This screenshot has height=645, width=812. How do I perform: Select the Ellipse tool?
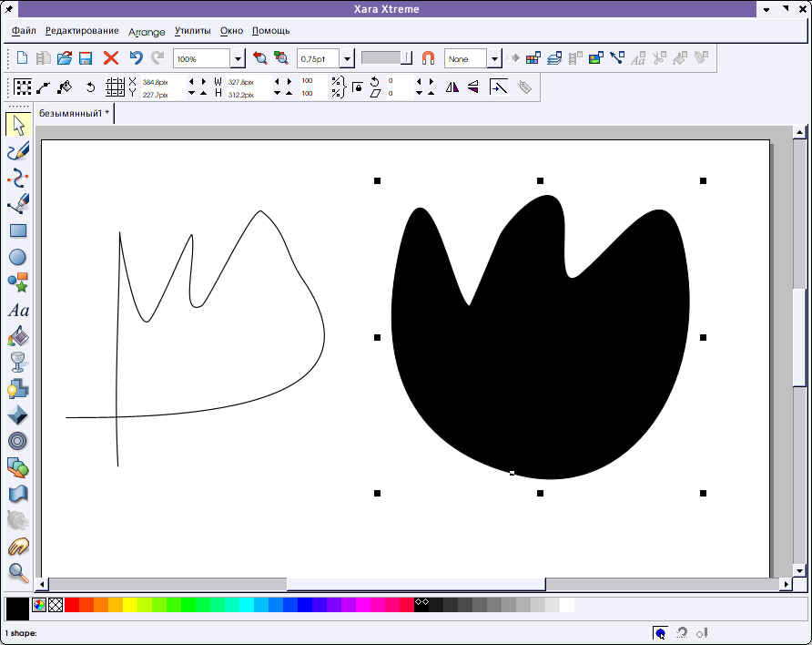tap(17, 258)
